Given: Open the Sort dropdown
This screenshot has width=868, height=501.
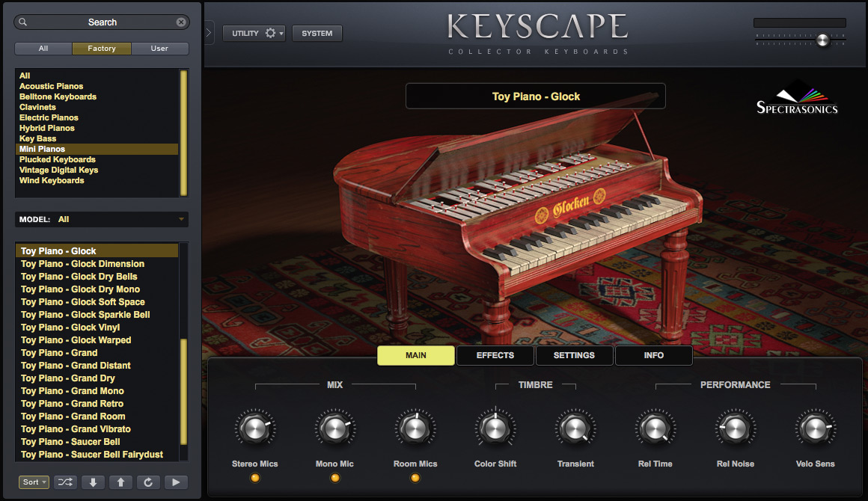Looking at the screenshot, I should click(x=34, y=482).
